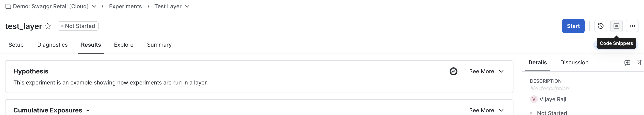Open the Explore tab
644x115 pixels.
(123, 45)
